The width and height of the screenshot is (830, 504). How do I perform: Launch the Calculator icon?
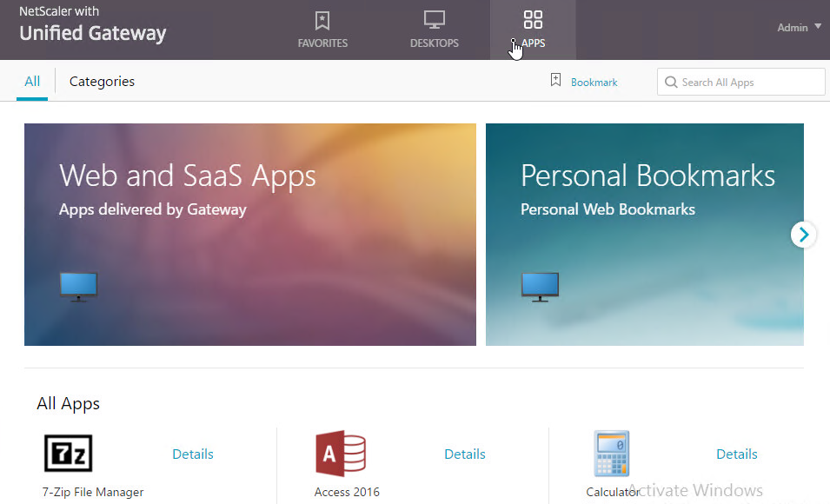[x=611, y=454]
